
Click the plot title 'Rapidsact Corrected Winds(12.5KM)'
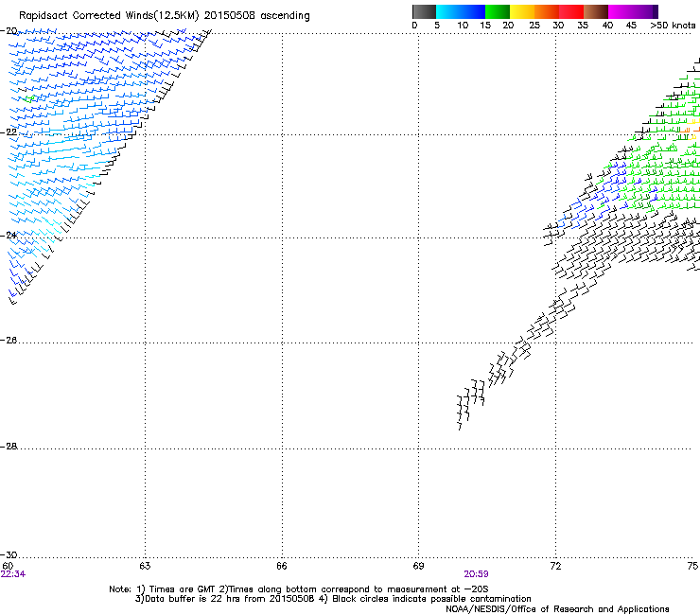tap(109, 16)
